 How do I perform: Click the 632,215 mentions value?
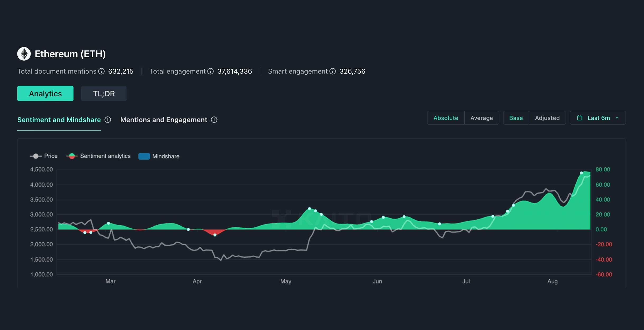tap(121, 71)
